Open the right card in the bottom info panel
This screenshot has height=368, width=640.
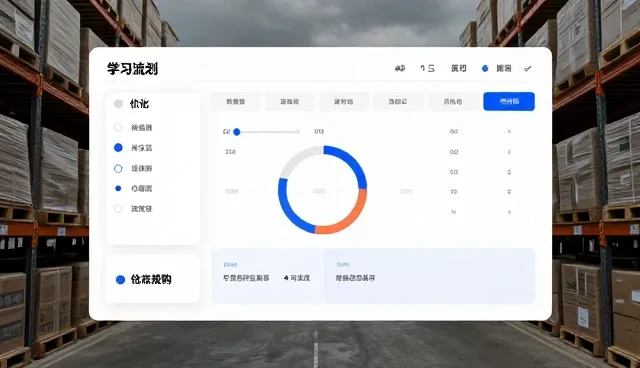pyautogui.click(x=429, y=276)
